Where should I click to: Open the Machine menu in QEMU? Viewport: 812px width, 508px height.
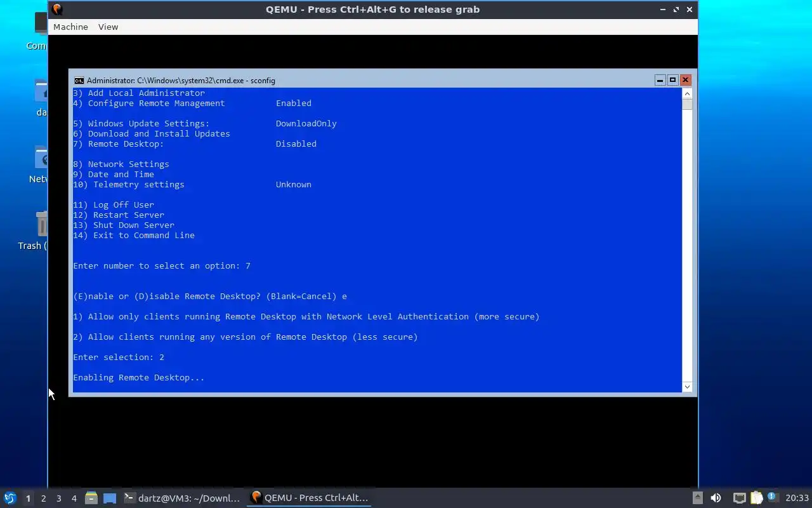pos(70,27)
